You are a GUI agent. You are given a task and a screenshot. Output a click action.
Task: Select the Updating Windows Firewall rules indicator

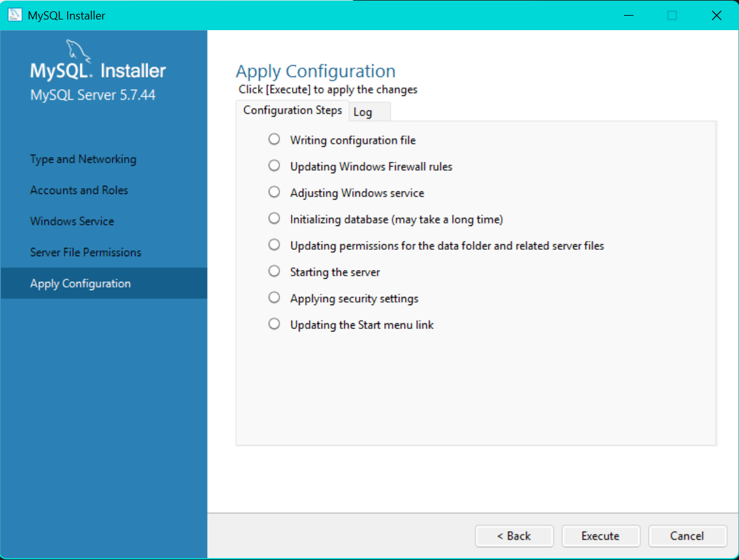274,166
